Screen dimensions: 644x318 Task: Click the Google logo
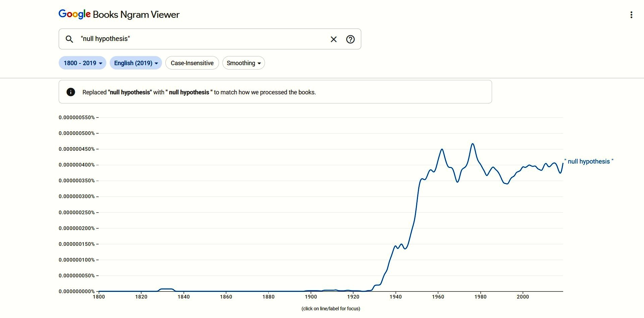tap(74, 14)
